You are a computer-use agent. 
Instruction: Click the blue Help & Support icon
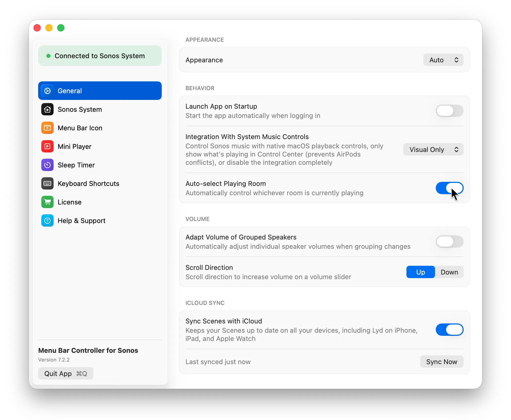(47, 220)
